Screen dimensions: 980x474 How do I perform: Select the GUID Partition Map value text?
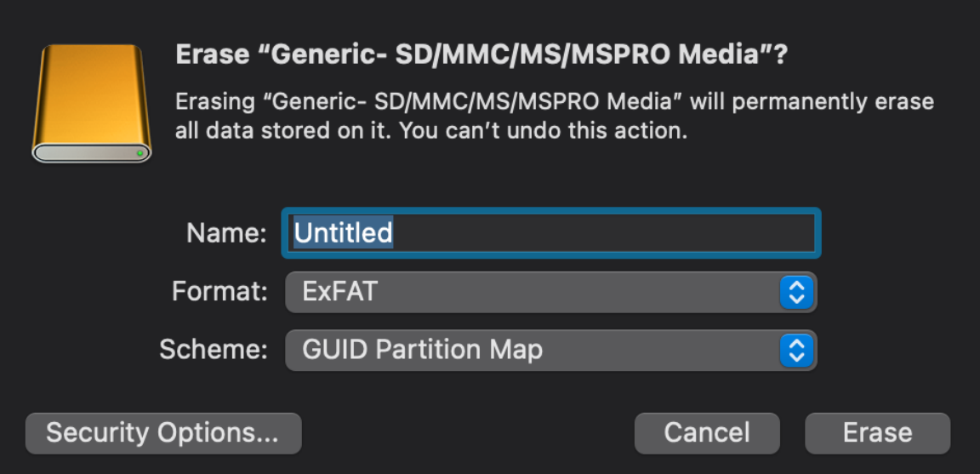click(422, 351)
